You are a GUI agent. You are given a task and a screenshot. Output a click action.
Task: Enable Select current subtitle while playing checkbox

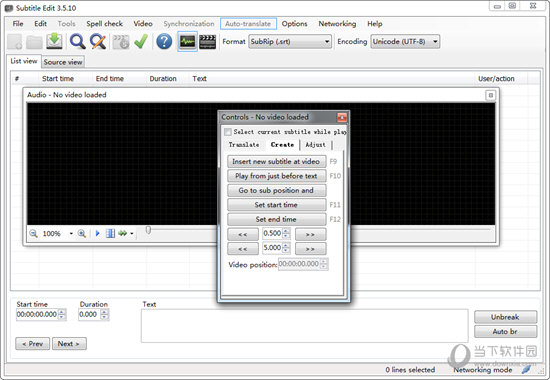point(228,132)
